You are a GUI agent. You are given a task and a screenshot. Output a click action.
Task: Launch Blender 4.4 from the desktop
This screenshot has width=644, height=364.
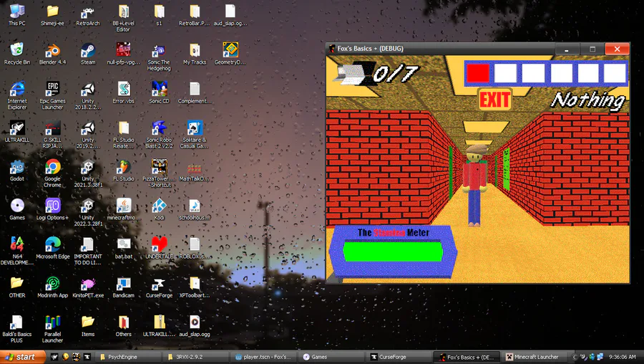point(52,54)
